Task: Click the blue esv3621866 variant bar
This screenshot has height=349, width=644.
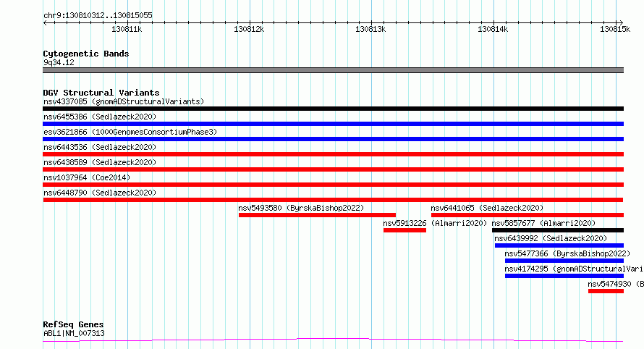Action: tap(333, 139)
